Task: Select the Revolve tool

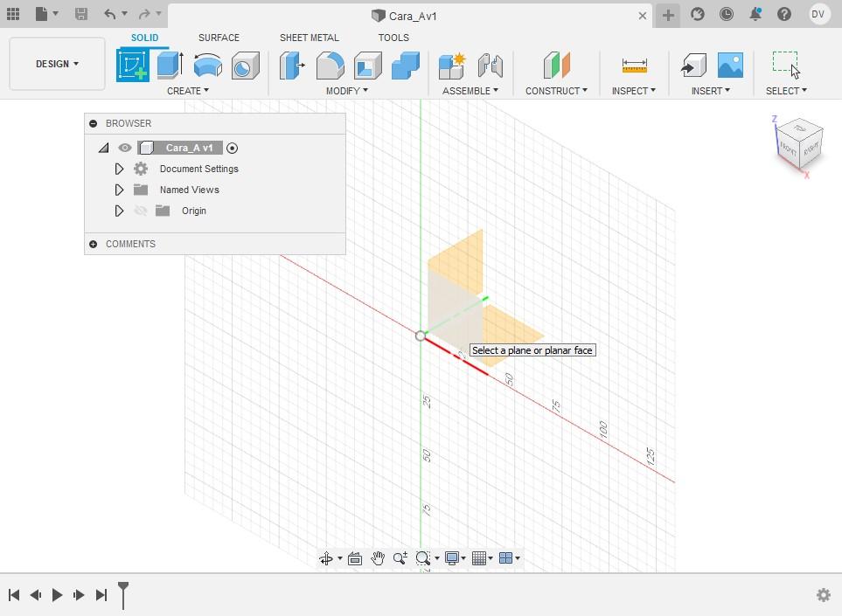Action: click(208, 65)
